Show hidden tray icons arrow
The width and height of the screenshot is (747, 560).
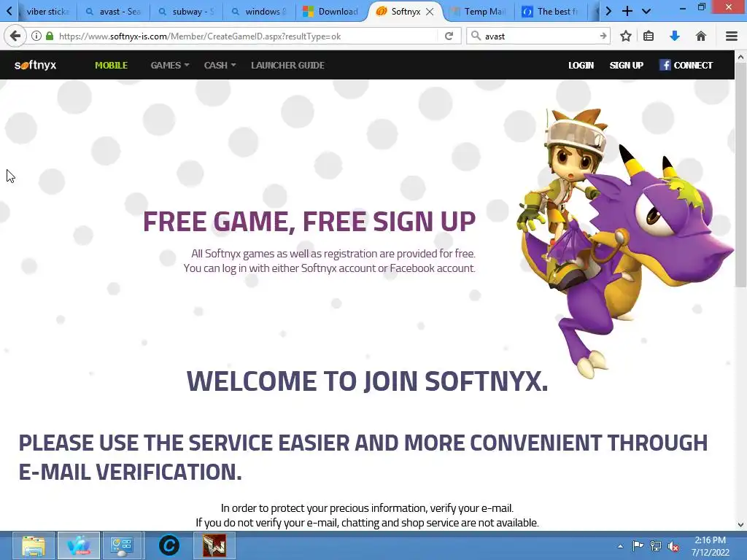tap(620, 546)
